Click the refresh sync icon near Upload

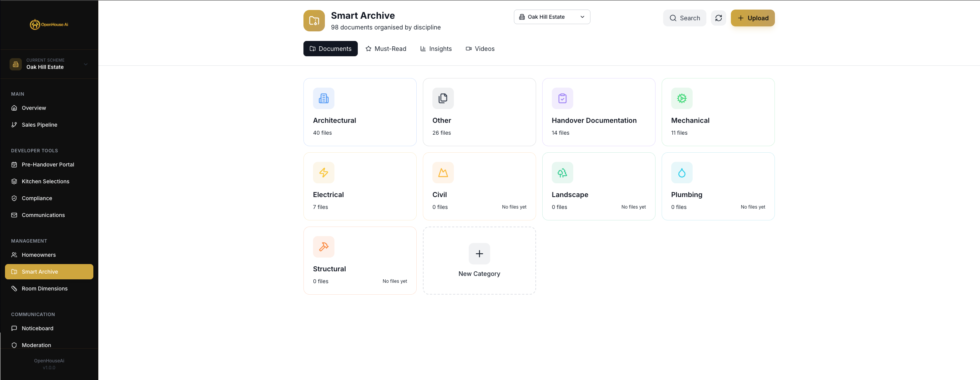[719, 18]
